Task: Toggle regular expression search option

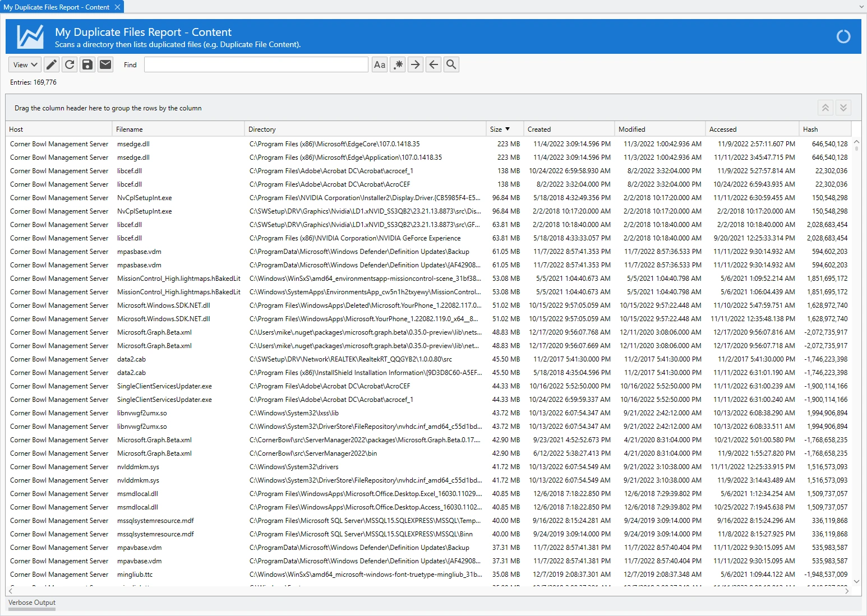Action: click(398, 64)
